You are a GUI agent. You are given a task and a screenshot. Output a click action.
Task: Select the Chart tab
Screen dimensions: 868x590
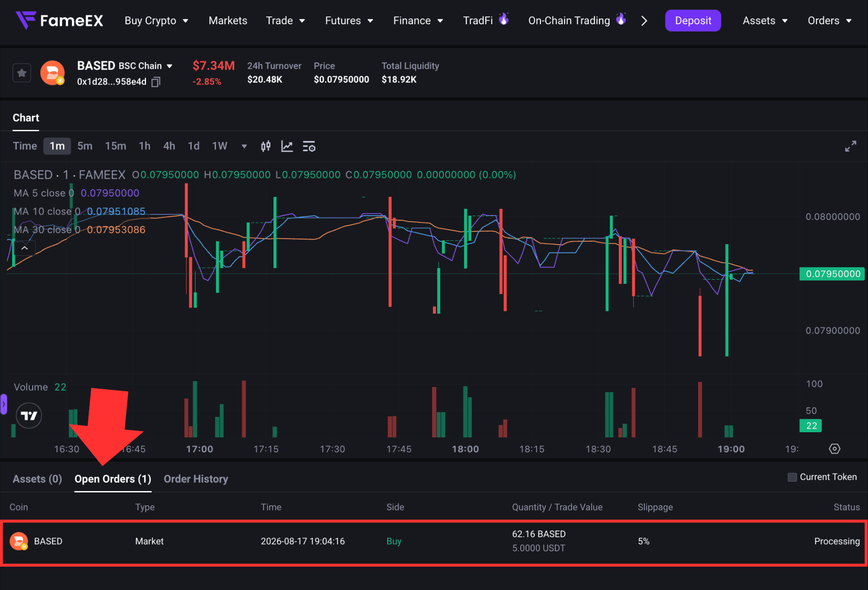point(26,118)
